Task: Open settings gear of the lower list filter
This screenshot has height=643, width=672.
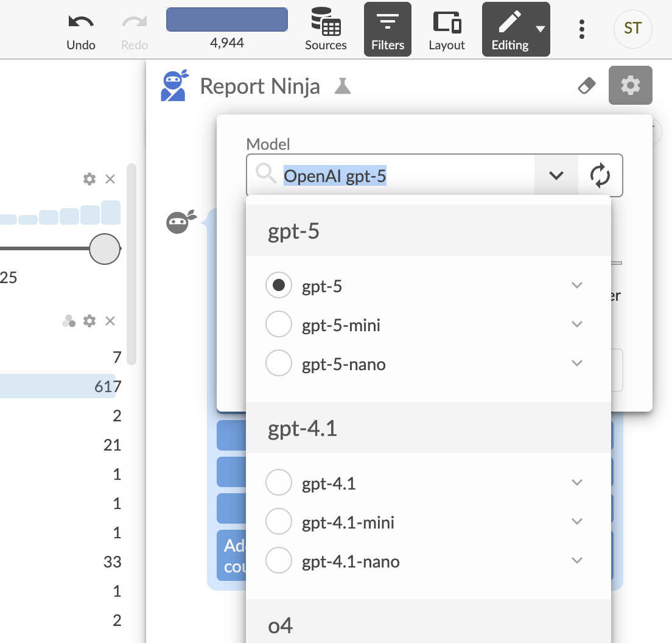Action: [89, 321]
